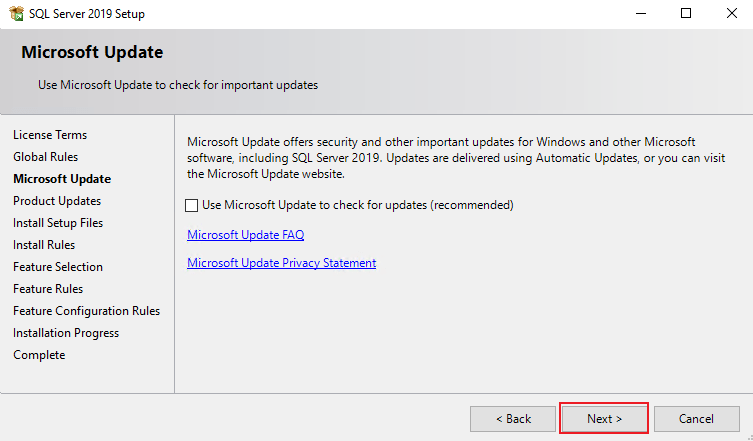Open the Microsoft Update FAQ link
This screenshot has height=441, width=753.
[245, 235]
